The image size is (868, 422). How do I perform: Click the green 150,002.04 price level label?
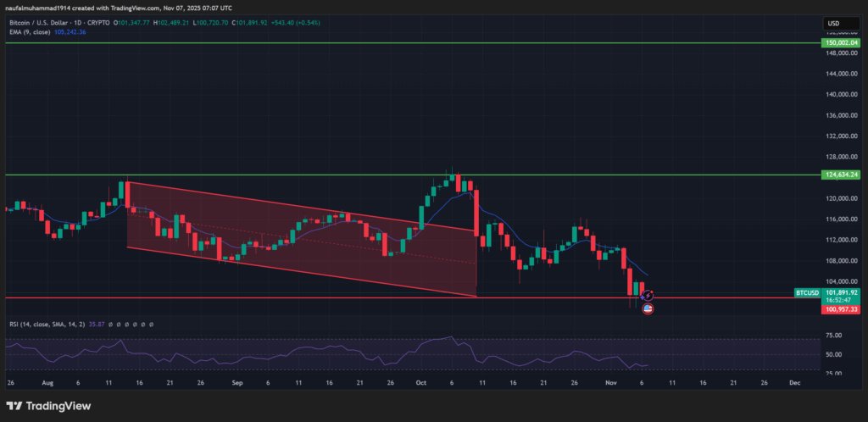(x=842, y=42)
